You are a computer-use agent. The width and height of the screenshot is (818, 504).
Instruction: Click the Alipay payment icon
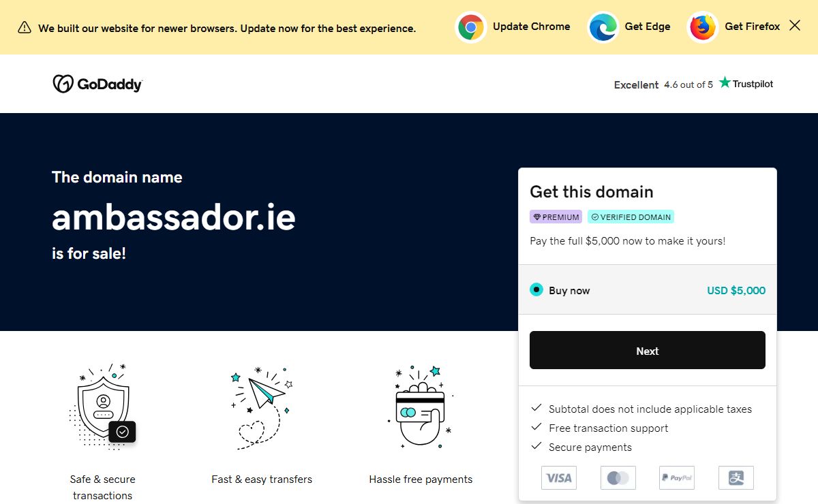point(736,477)
